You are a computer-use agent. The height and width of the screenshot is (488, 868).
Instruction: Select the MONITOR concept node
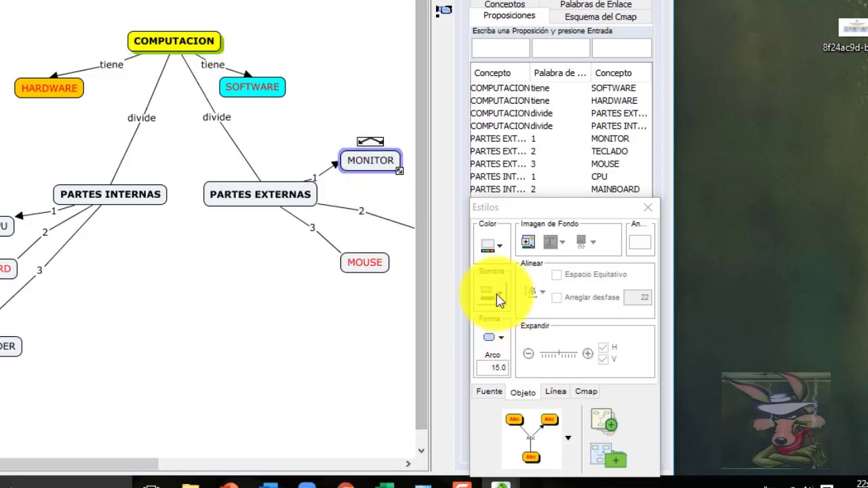[x=370, y=161]
